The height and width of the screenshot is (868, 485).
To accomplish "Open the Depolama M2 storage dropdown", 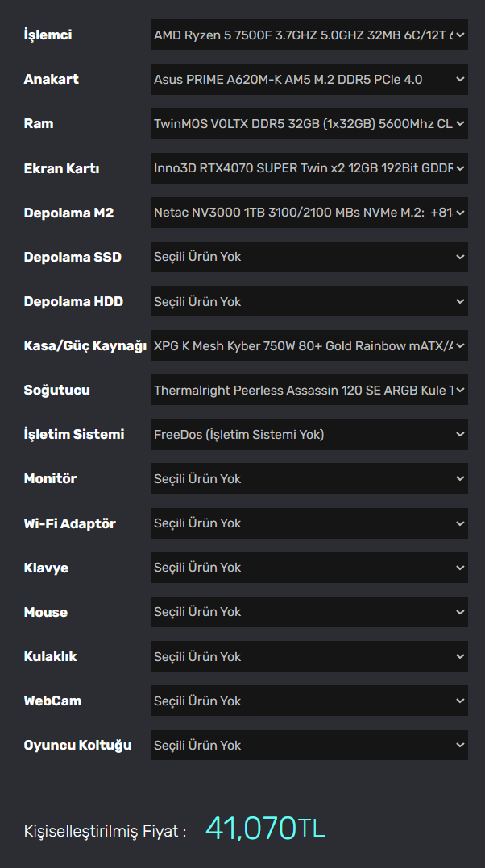I will pos(309,213).
